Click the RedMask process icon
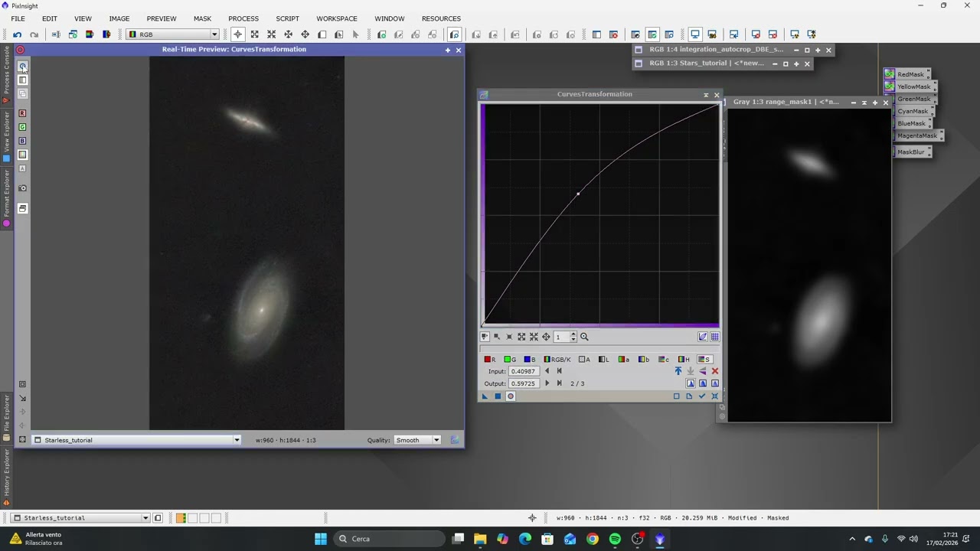The image size is (980, 551). (907, 74)
